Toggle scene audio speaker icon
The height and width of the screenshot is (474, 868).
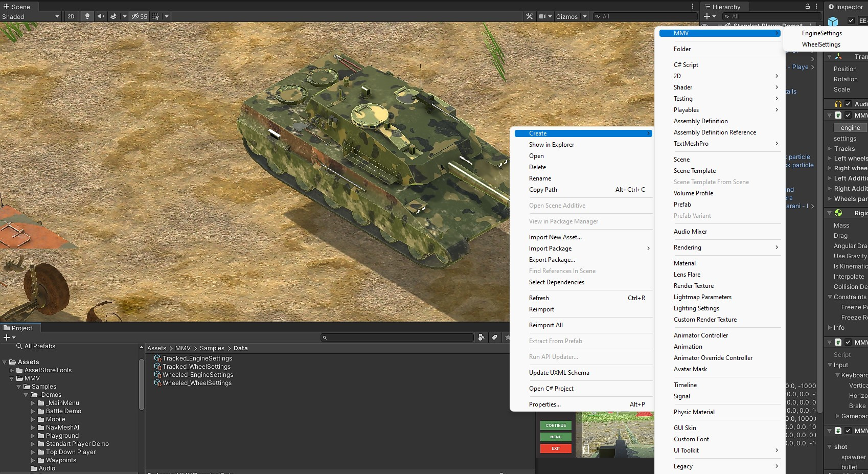pyautogui.click(x=101, y=16)
